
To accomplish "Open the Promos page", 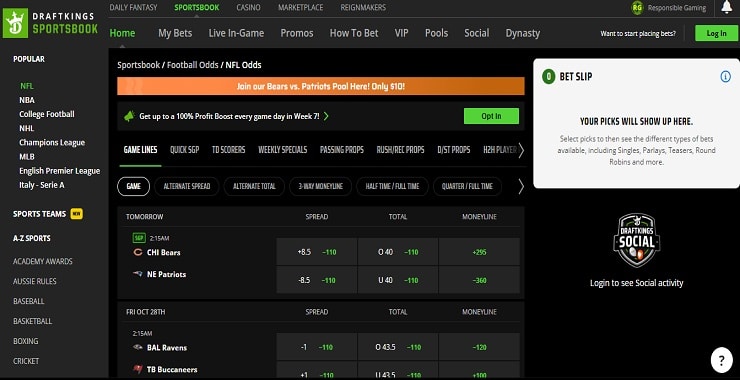I will (297, 33).
